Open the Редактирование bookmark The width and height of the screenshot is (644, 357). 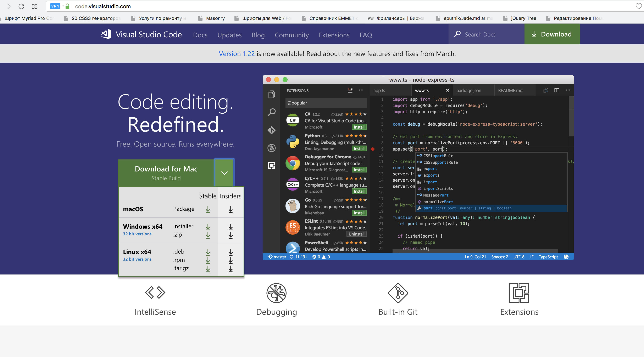[574, 18]
